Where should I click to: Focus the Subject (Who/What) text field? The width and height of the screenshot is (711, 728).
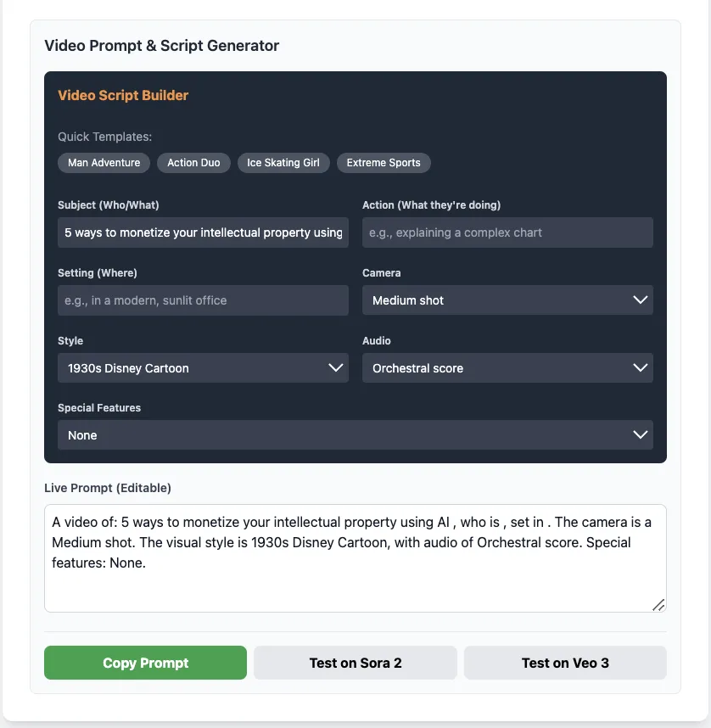pyautogui.click(x=203, y=232)
